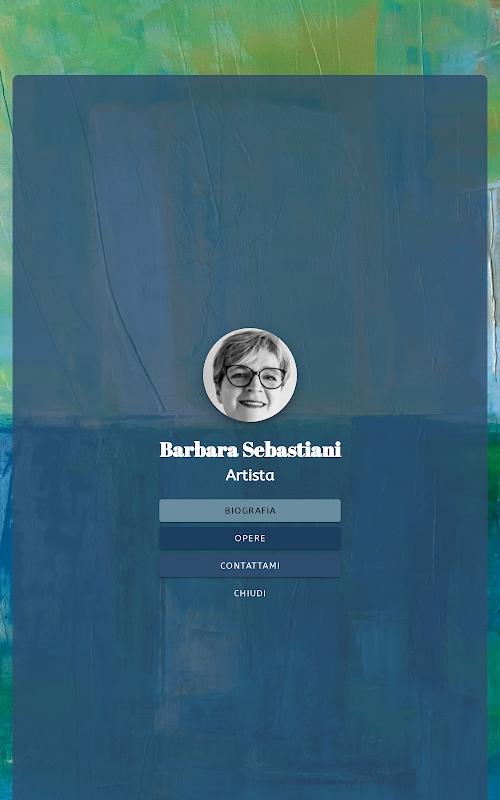Dismiss the menu using the CHIUDI link

point(250,593)
